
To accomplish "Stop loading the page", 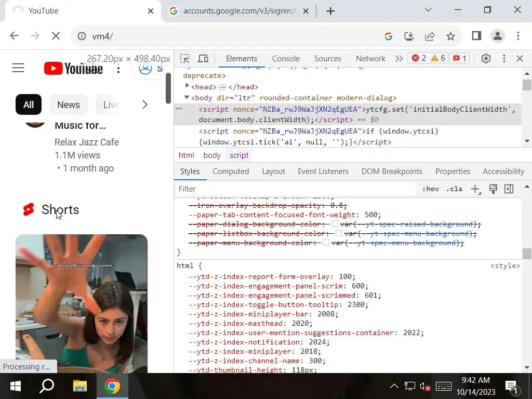I will pos(56,36).
